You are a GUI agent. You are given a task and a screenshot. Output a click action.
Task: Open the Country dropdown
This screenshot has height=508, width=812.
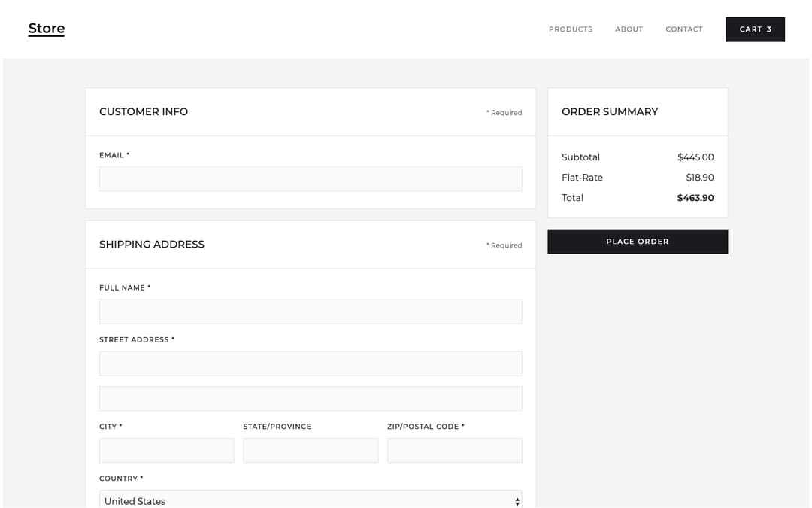click(x=311, y=500)
